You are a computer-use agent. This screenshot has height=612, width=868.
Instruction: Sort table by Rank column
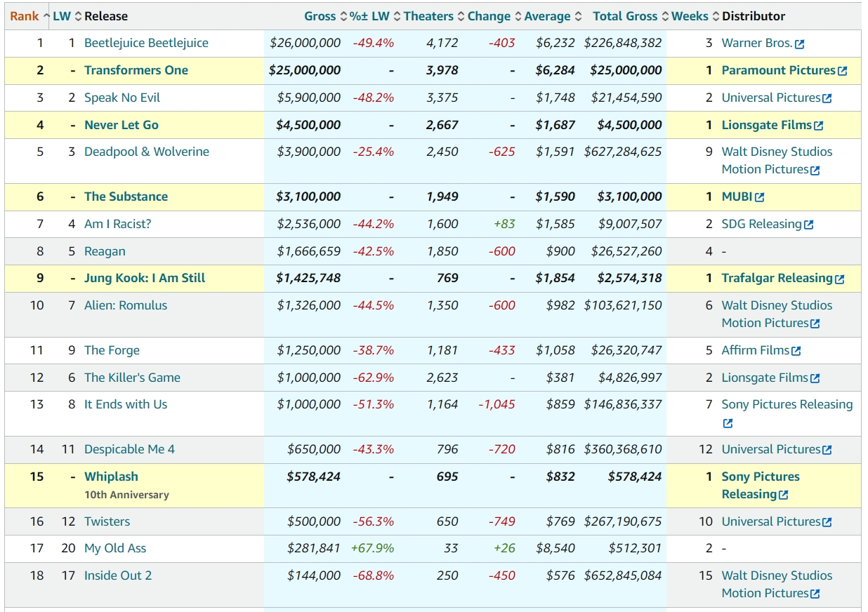(29, 16)
